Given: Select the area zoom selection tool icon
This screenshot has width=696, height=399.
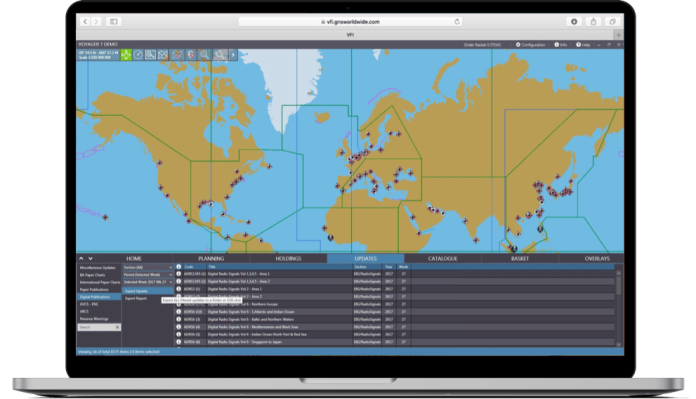Looking at the screenshot, I should (150, 55).
